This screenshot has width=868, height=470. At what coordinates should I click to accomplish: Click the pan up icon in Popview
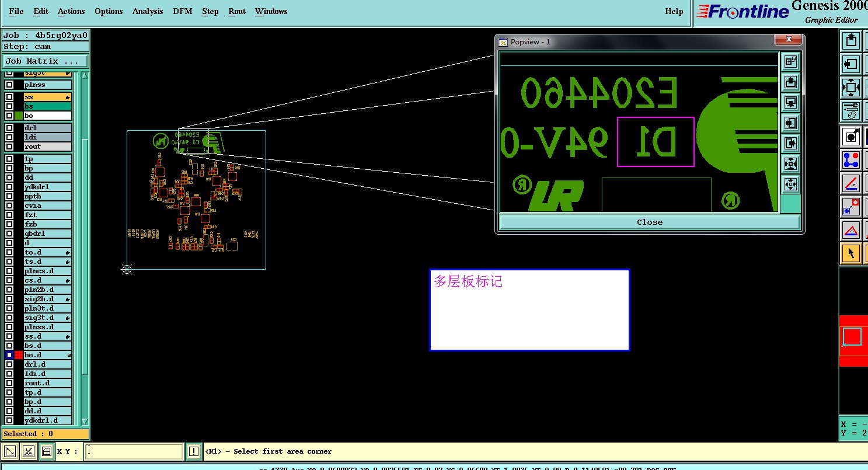(x=791, y=82)
